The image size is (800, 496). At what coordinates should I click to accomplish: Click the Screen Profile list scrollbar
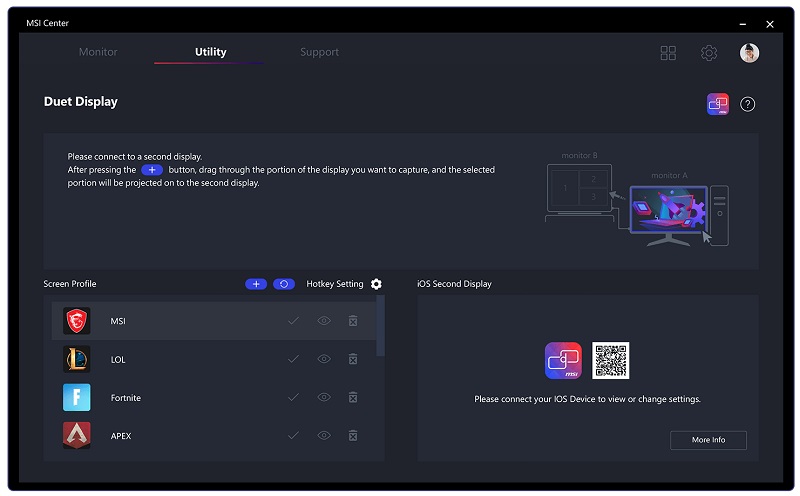click(380, 326)
